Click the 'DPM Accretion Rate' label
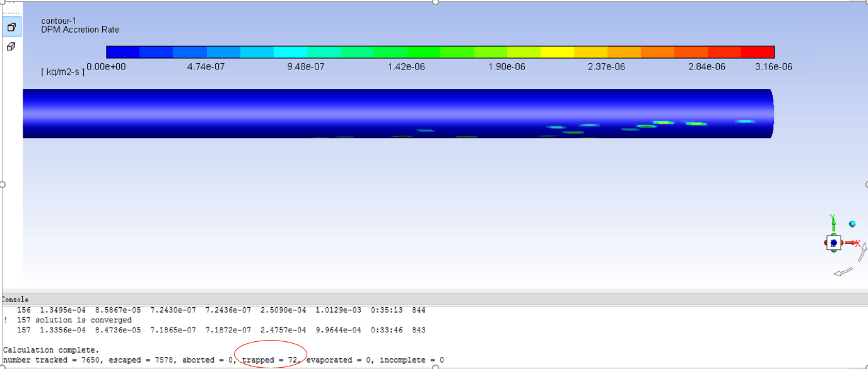The width and height of the screenshot is (868, 369). (80, 30)
